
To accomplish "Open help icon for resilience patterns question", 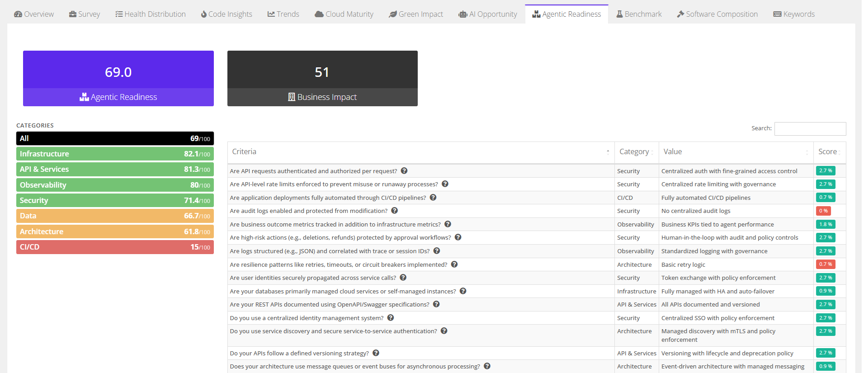I will (x=454, y=264).
